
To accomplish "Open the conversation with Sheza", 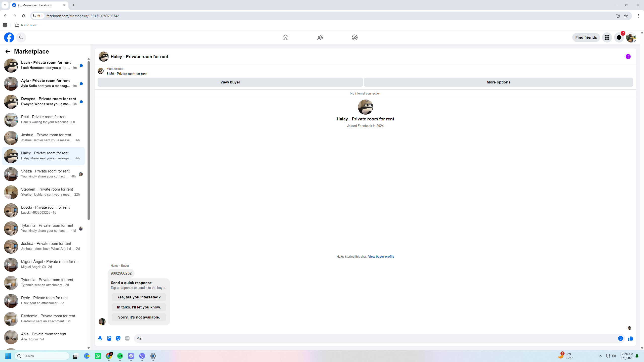I will pyautogui.click(x=44, y=174).
